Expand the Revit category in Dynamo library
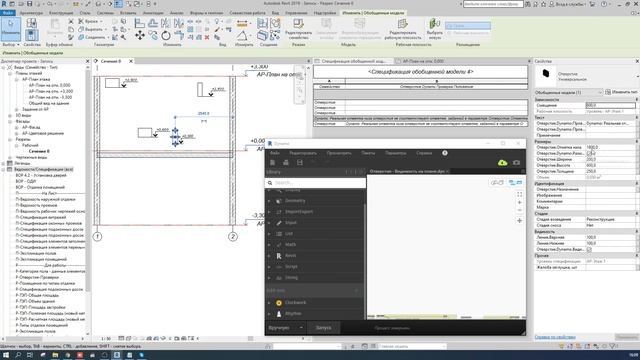640x360 pixels. pos(269,256)
